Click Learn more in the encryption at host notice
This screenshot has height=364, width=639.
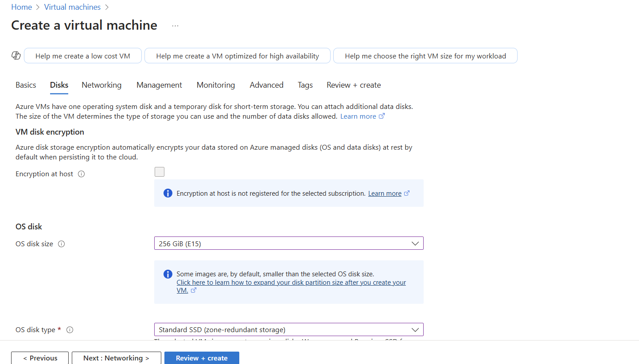click(x=385, y=194)
